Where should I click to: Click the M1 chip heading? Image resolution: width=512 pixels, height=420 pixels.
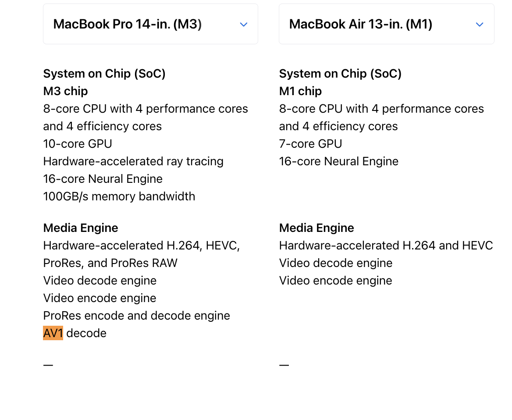[x=300, y=91]
